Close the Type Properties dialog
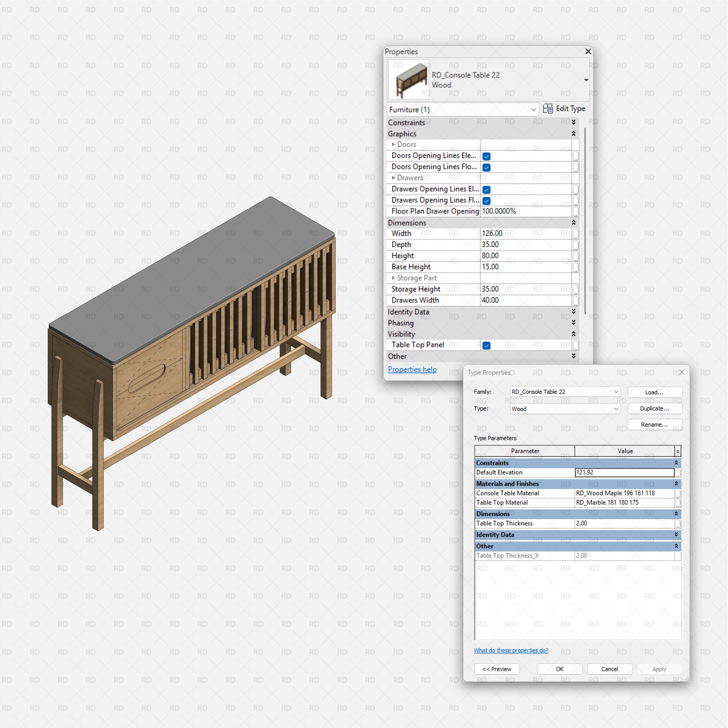 [681, 372]
